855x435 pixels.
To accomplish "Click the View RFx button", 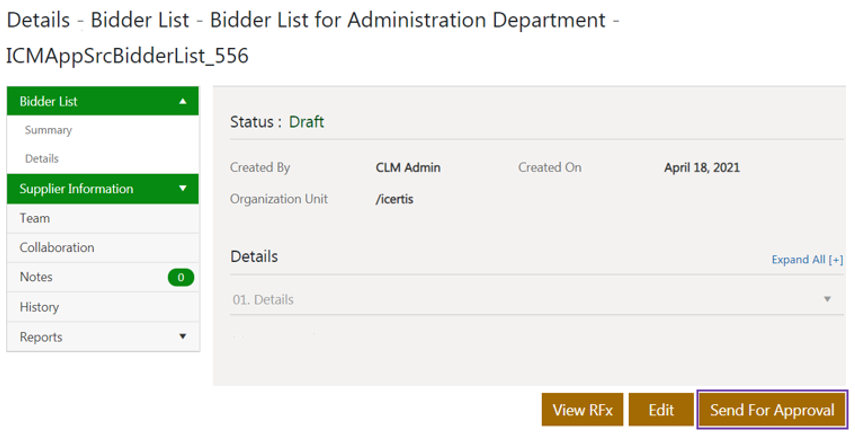I will (x=582, y=410).
